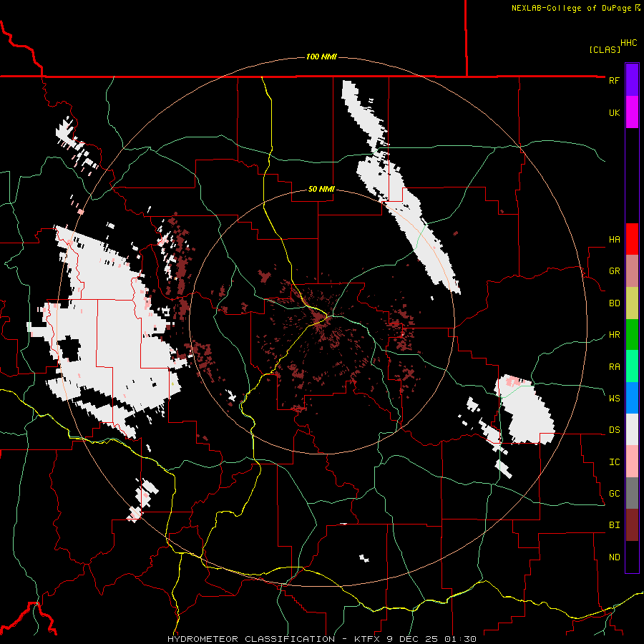Click the "UK" legend label
This screenshot has height=644, width=644.
[x=614, y=112]
